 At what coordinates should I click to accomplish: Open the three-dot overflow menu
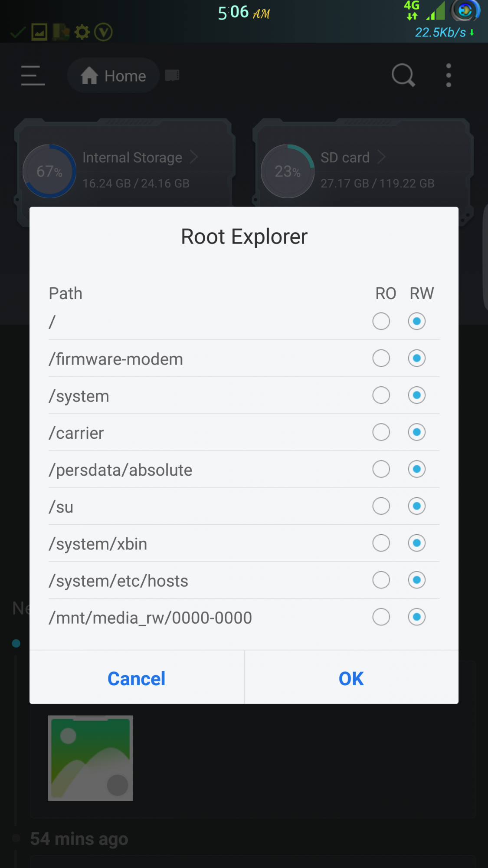pos(449,76)
